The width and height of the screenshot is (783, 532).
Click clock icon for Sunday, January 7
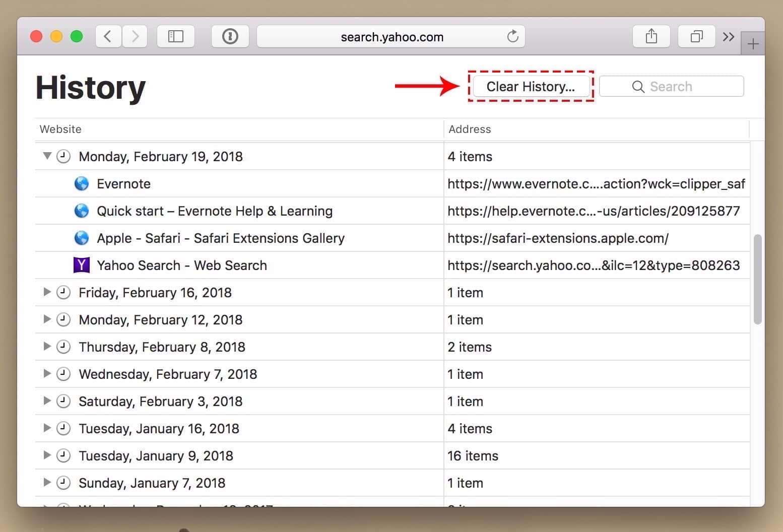(63, 483)
